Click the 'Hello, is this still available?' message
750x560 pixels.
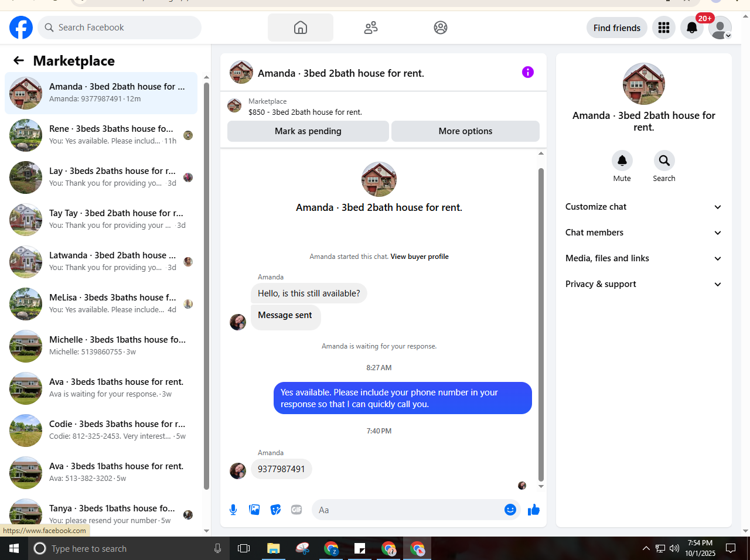coord(309,293)
